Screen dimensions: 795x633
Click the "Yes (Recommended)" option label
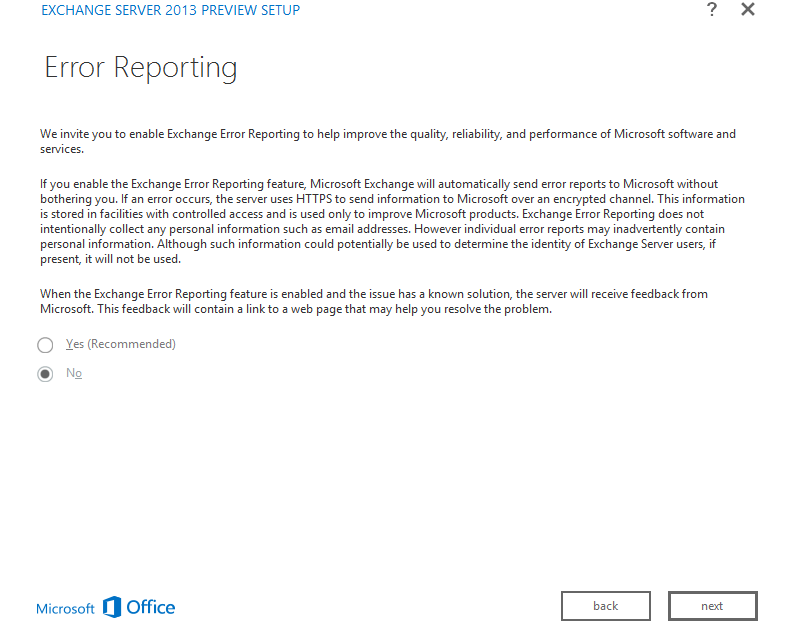(x=120, y=344)
